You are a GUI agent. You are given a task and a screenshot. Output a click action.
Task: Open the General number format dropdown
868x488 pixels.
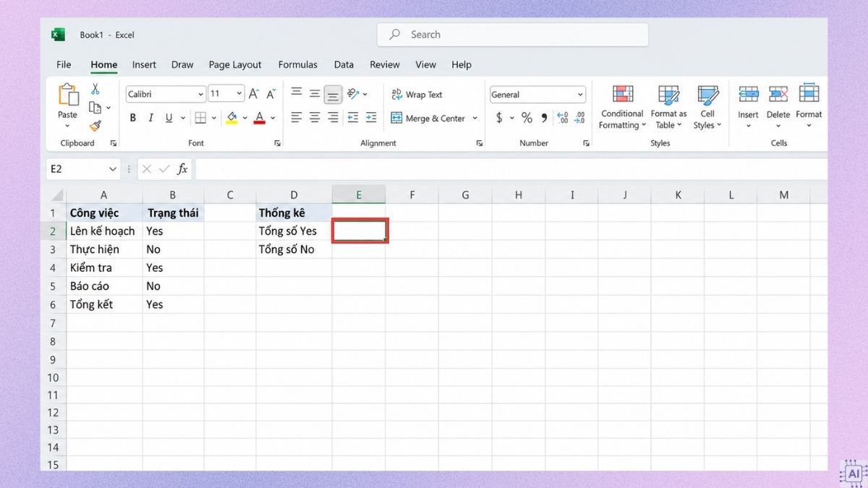click(580, 95)
